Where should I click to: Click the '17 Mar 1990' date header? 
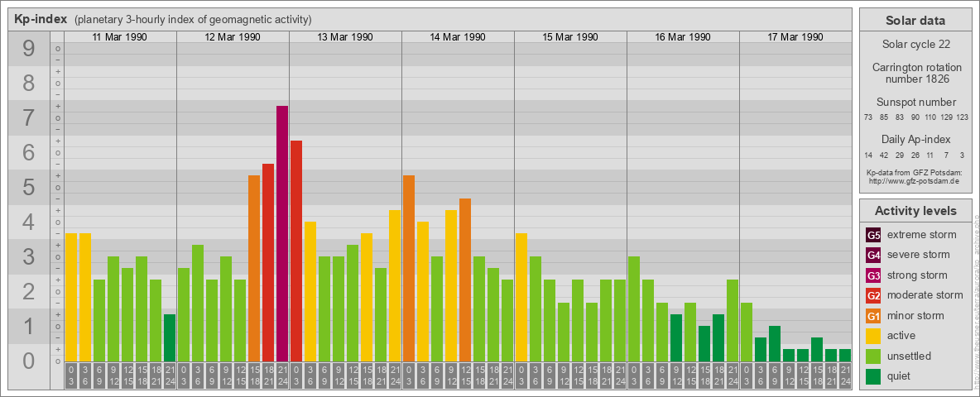[x=795, y=37]
